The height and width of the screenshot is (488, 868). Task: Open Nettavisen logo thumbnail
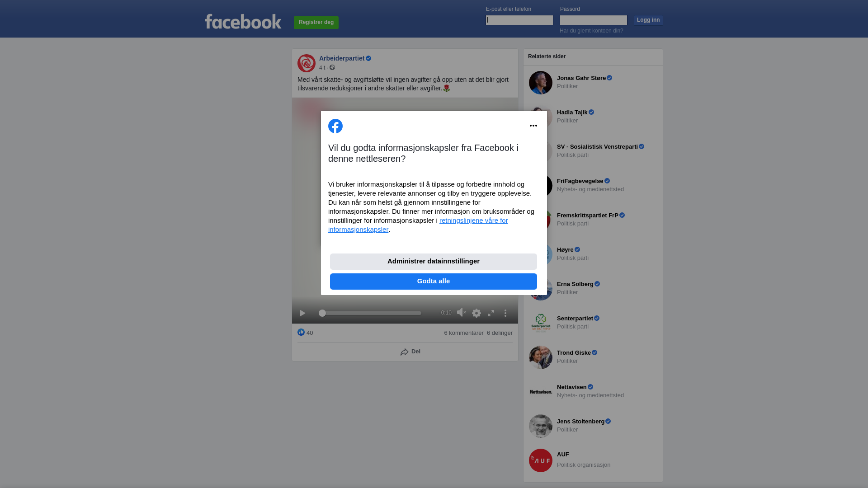click(x=541, y=392)
